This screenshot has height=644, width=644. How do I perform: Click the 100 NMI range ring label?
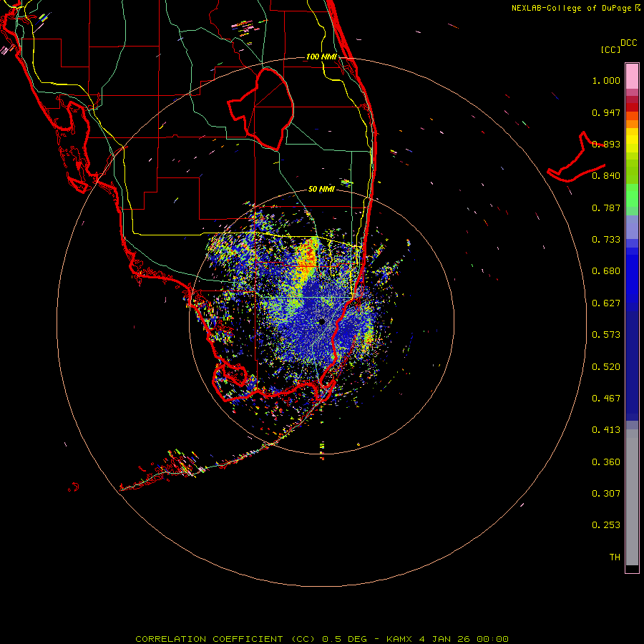tap(321, 57)
